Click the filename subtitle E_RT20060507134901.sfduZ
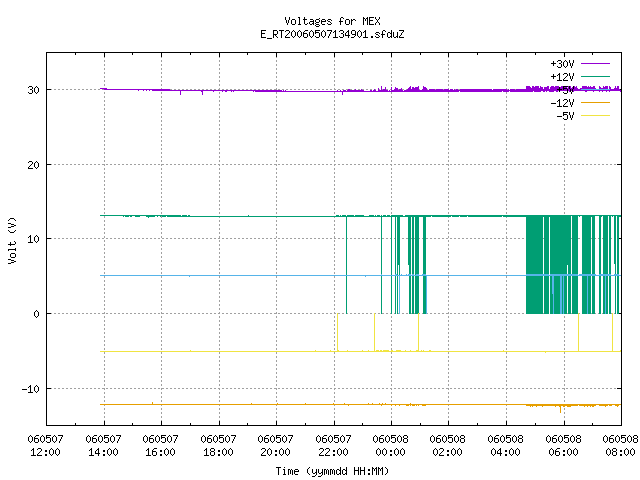 tap(332, 34)
